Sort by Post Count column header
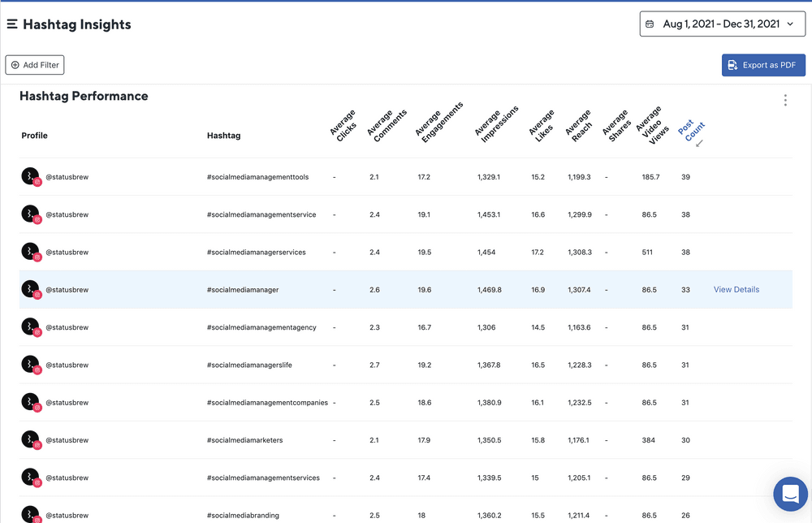This screenshot has height=523, width=812. click(x=690, y=130)
